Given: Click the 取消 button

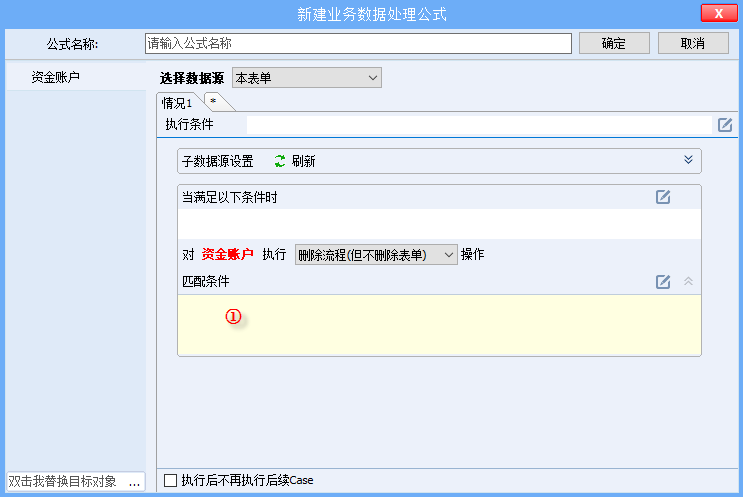Looking at the screenshot, I should (x=693, y=44).
